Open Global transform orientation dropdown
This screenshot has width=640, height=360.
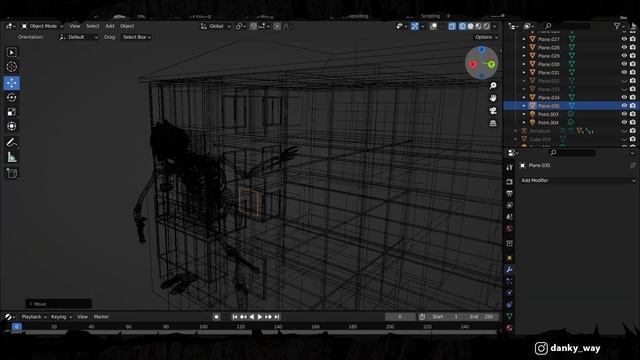[x=216, y=26]
